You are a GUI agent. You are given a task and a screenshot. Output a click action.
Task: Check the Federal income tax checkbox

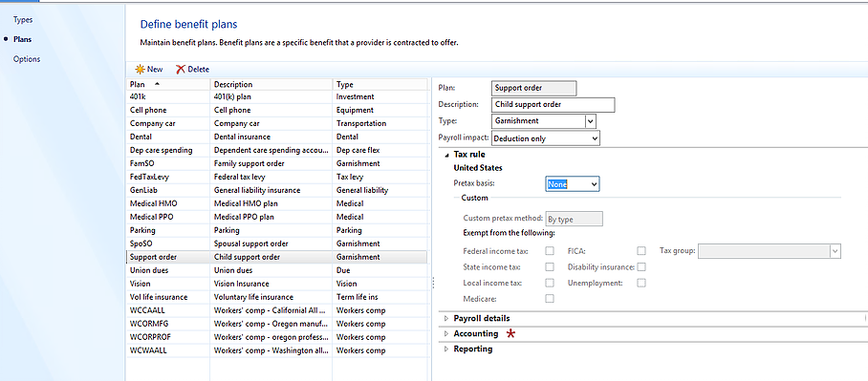(x=550, y=250)
